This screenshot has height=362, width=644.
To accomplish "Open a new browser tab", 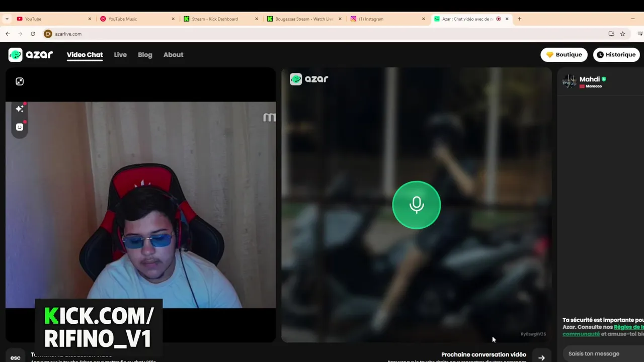I will [520, 19].
